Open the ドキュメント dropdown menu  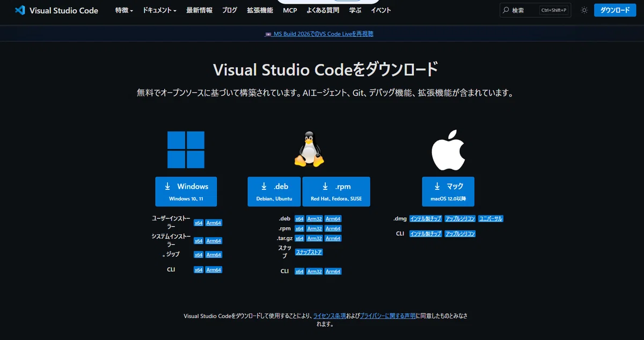[x=159, y=10]
